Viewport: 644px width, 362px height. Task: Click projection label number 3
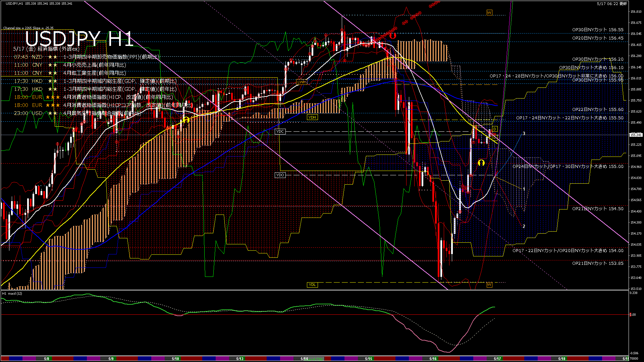[524, 133]
